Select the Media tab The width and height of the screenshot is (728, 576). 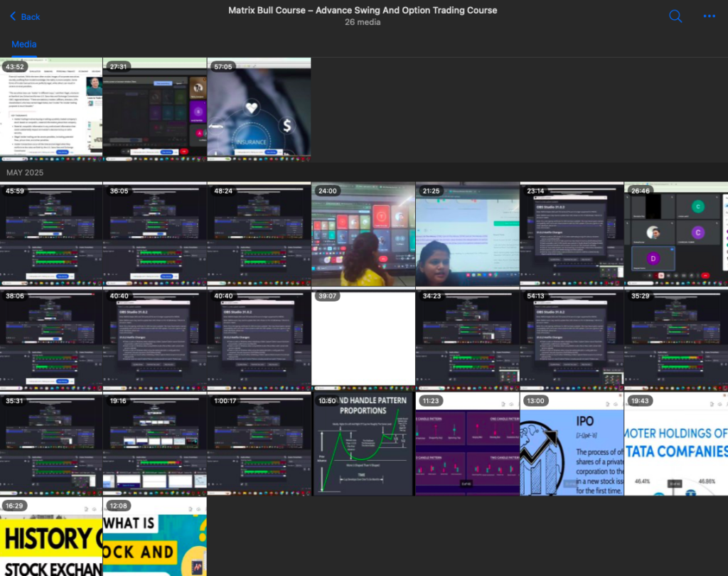pos(23,44)
